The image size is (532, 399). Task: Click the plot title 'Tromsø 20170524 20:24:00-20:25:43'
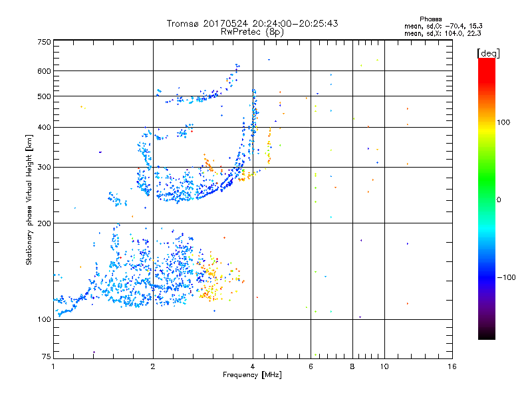pos(252,23)
